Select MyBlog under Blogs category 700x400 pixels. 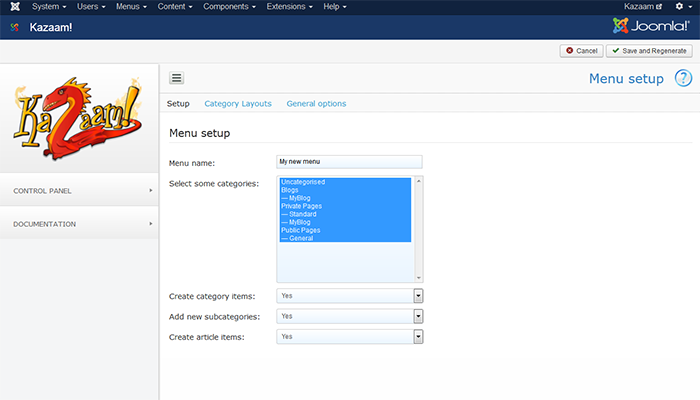click(345, 198)
